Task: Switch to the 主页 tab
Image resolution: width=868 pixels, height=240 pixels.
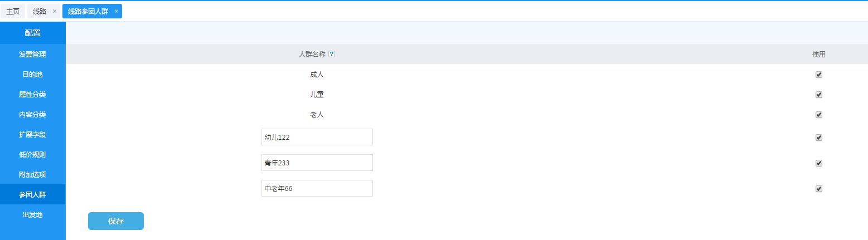Action: click(x=13, y=11)
